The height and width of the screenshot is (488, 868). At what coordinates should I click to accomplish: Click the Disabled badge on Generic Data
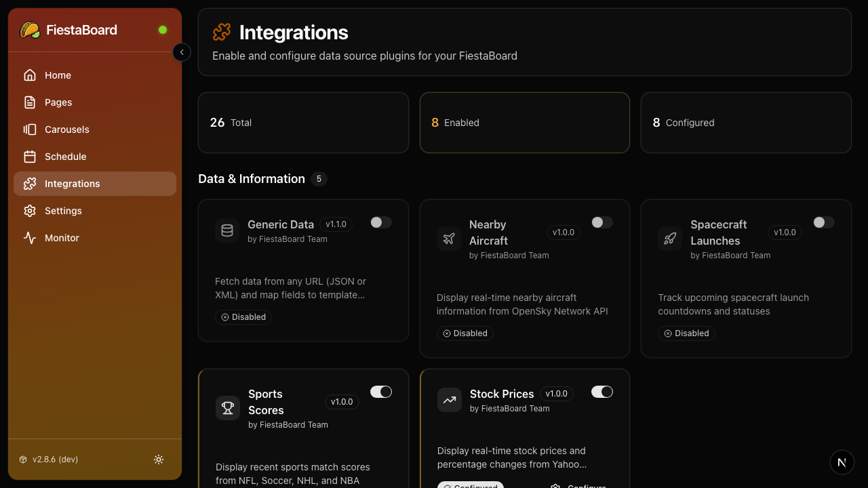click(243, 317)
